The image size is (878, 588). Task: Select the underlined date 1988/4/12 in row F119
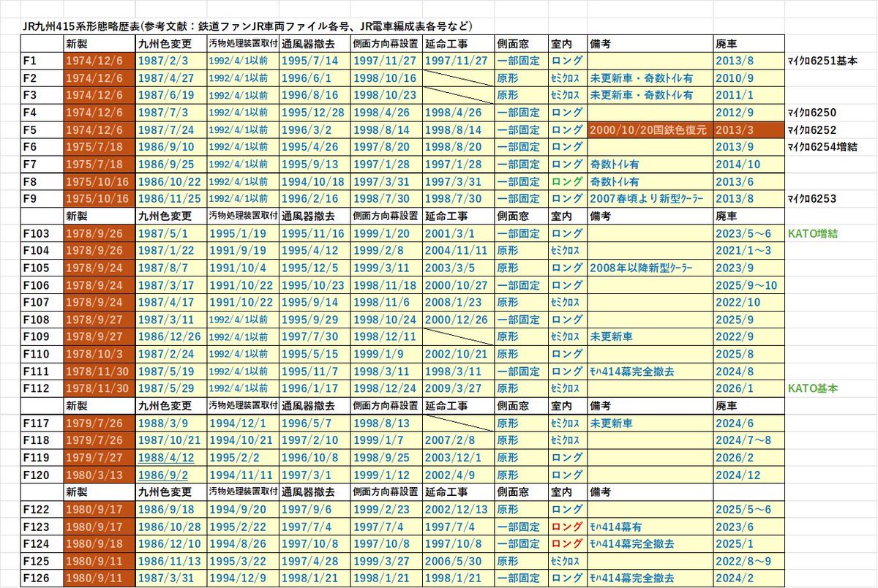click(x=171, y=459)
